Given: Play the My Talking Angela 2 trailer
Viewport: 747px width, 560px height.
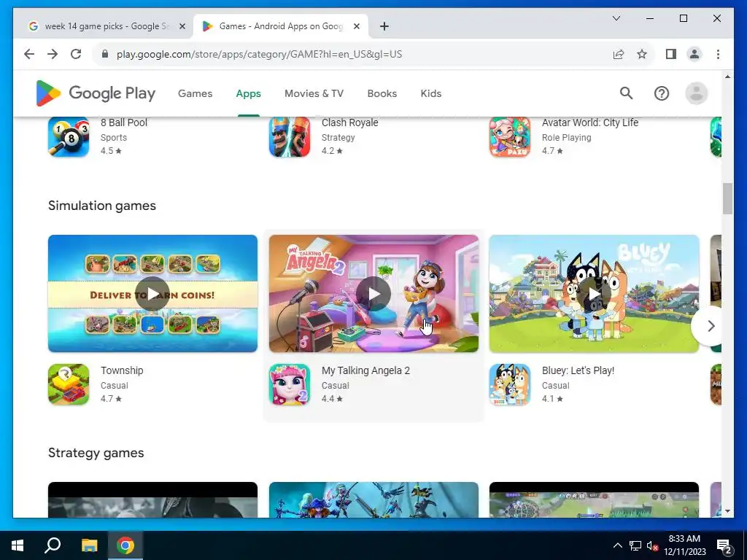Looking at the screenshot, I should 373,294.
